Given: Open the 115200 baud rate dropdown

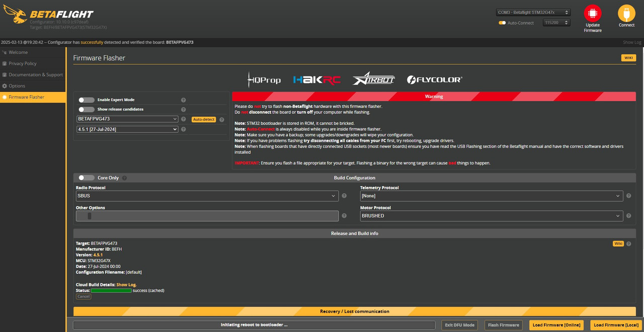Looking at the screenshot, I should point(556,23).
